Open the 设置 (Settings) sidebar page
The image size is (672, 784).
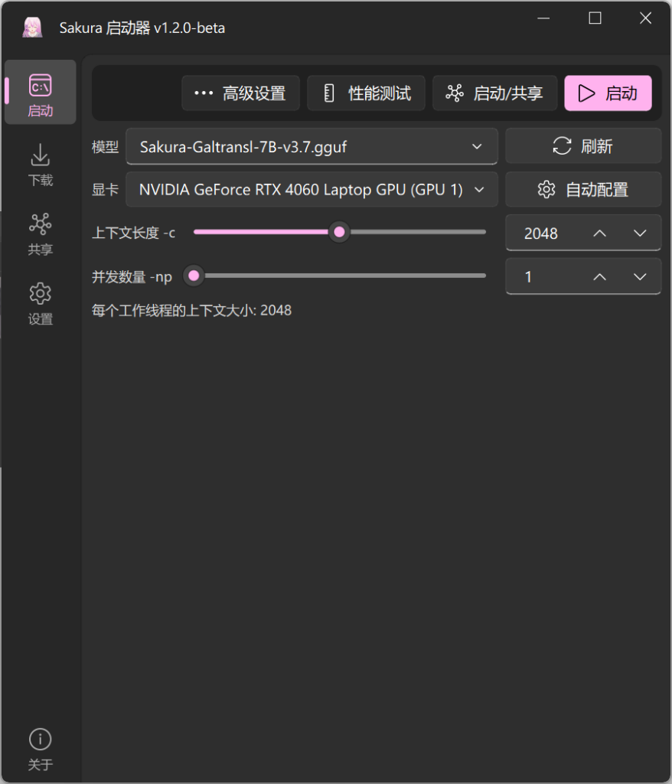[x=40, y=304]
